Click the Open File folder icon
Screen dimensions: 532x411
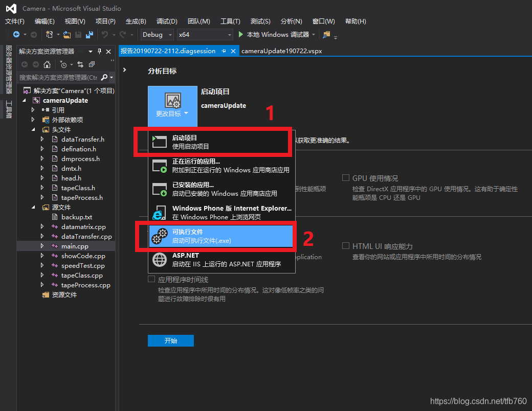pyautogui.click(x=67, y=35)
